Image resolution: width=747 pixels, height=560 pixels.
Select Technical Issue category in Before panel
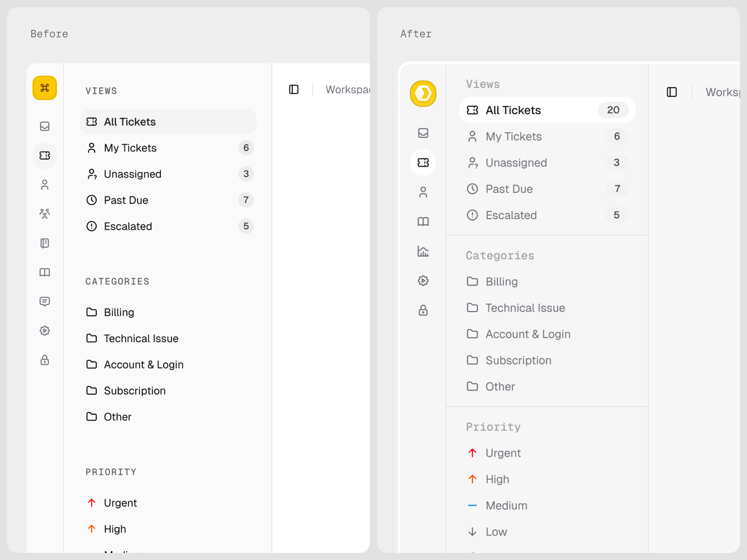(x=168, y=338)
